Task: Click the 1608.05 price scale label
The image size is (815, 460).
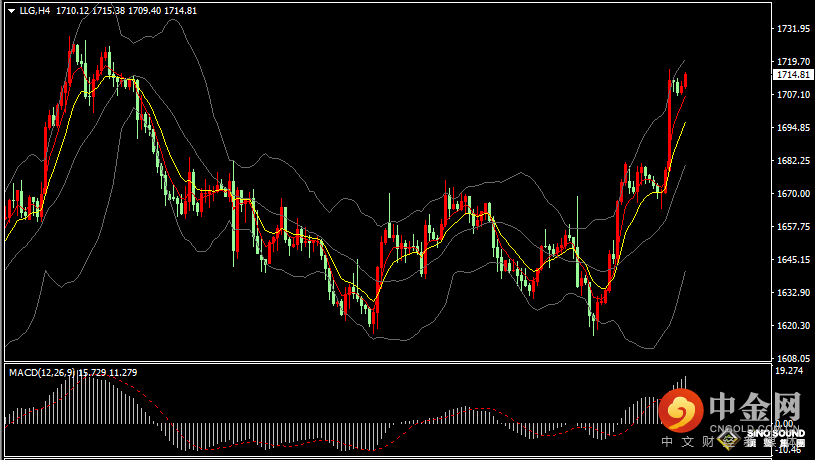Action: coord(793,359)
